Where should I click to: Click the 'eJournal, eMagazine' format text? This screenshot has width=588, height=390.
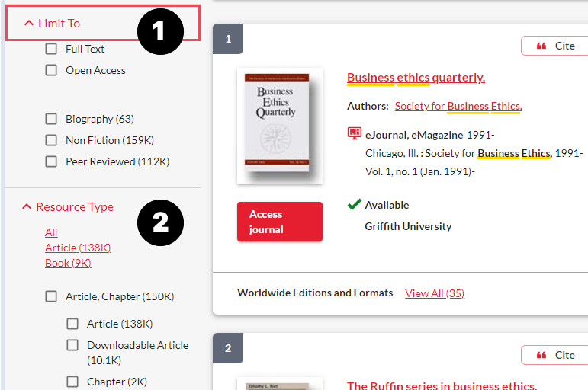(414, 135)
